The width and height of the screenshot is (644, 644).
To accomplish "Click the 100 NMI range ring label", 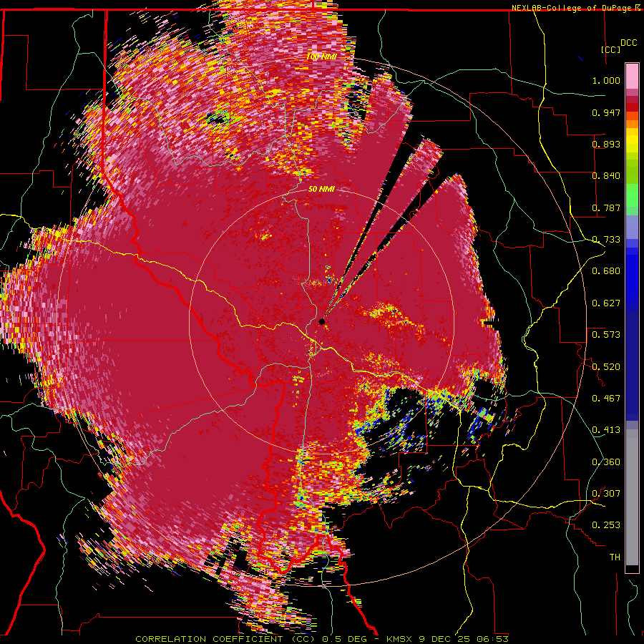I will click(321, 57).
